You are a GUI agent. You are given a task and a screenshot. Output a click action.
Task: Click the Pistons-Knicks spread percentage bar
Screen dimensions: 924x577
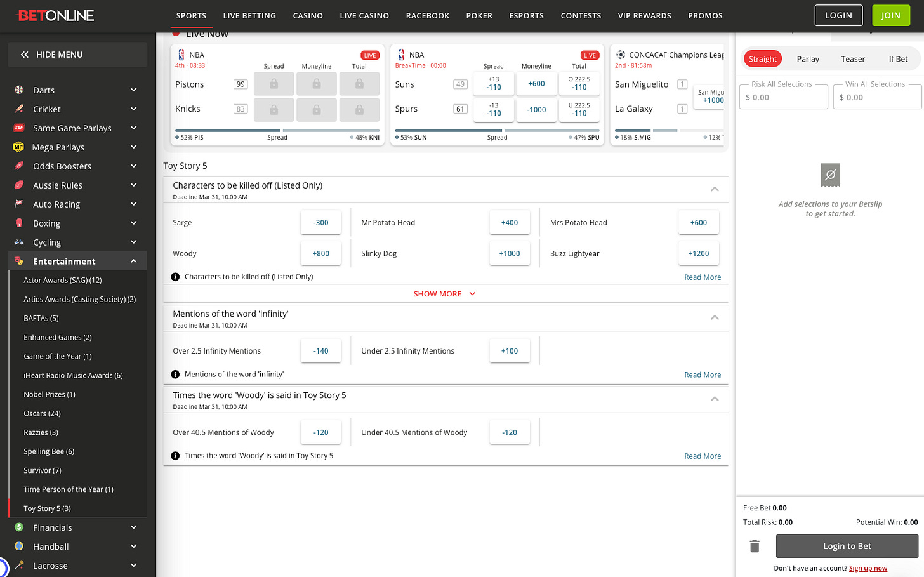277,131
